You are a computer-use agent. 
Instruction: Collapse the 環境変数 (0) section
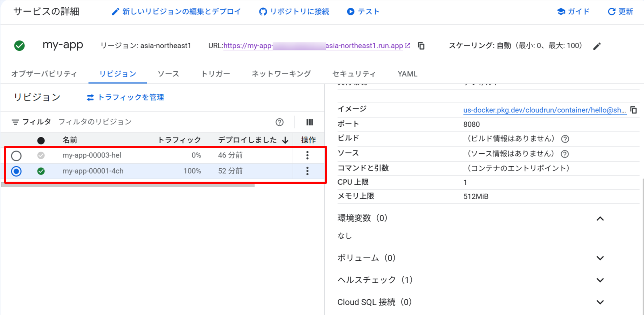pyautogui.click(x=600, y=219)
